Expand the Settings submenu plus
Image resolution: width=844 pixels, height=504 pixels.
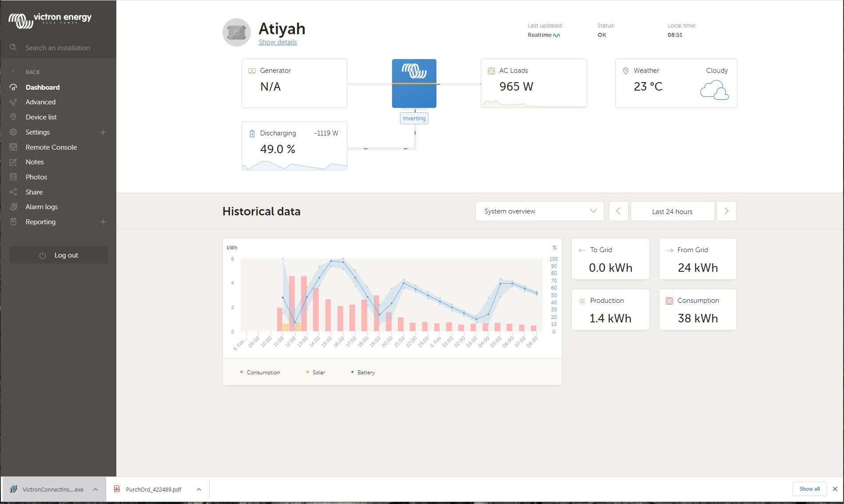point(103,132)
